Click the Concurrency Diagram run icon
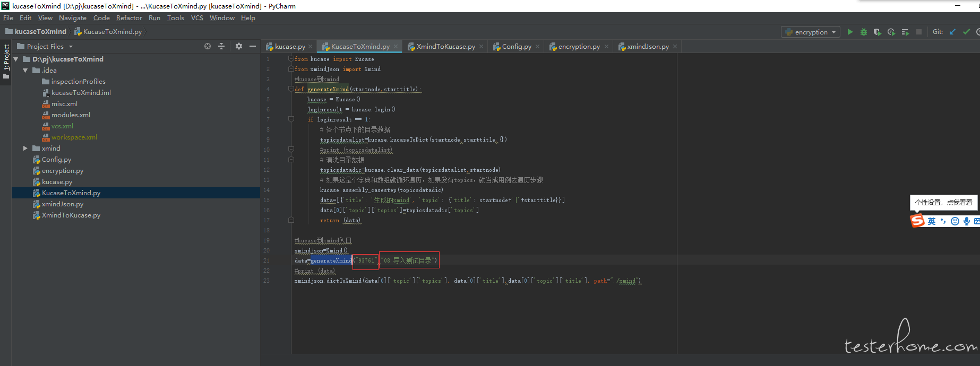The image size is (980, 366). coord(905,32)
